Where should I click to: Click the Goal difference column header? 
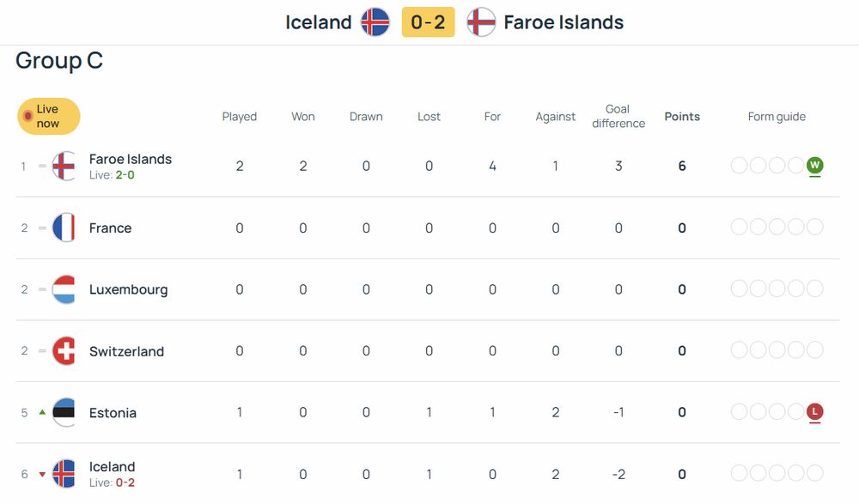tap(618, 117)
